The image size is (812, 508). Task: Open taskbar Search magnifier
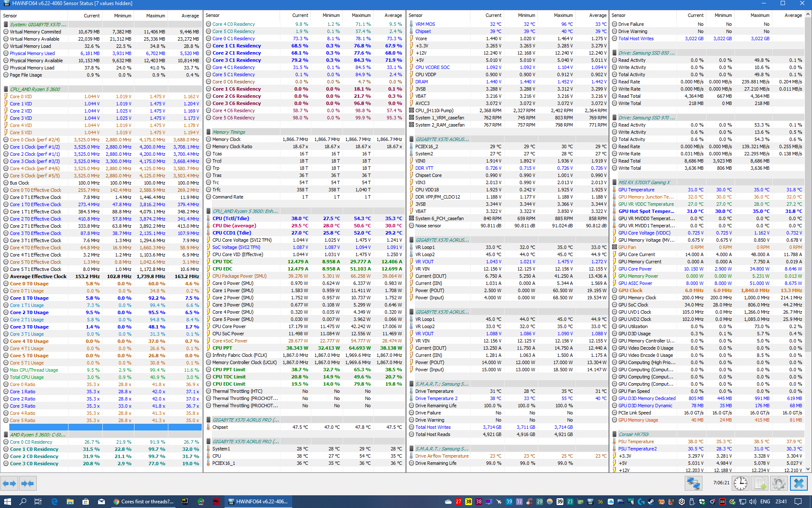coord(23,501)
